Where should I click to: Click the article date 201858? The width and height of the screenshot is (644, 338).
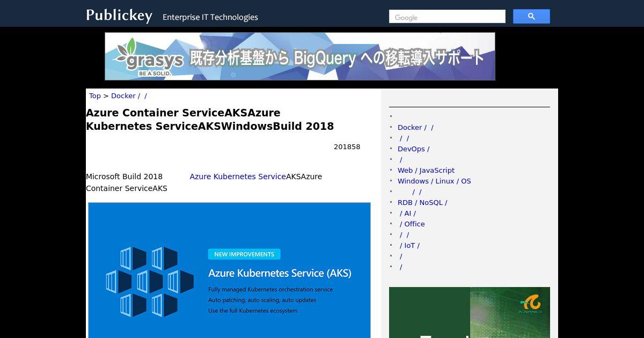pyautogui.click(x=347, y=147)
